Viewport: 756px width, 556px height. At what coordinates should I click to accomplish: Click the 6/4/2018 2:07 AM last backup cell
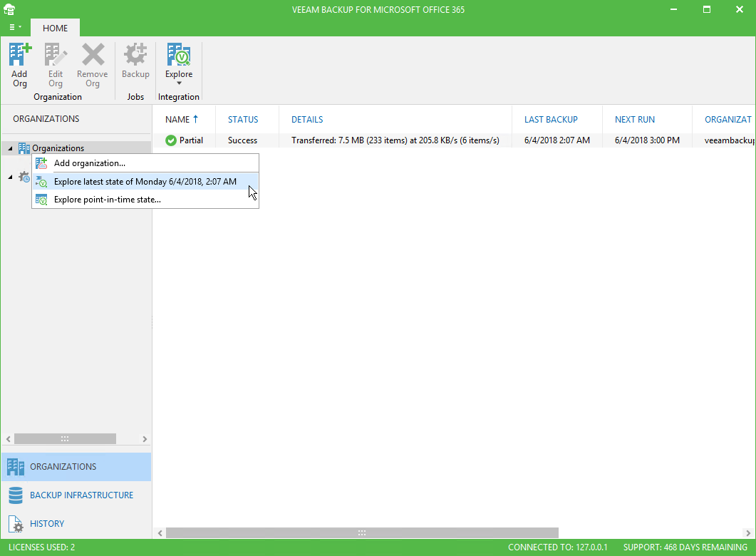(x=557, y=140)
